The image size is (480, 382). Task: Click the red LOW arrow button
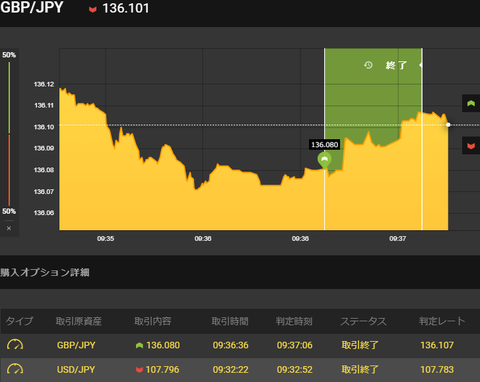point(471,146)
